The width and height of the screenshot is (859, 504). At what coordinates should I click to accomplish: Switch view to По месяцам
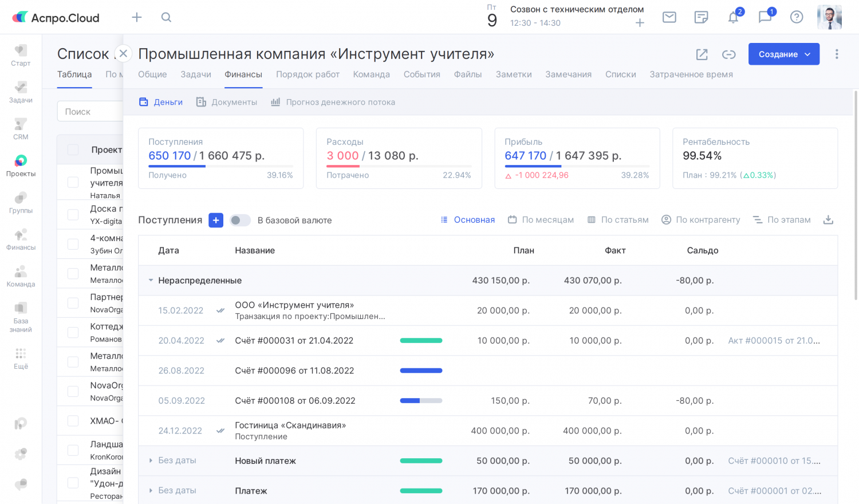(x=541, y=220)
